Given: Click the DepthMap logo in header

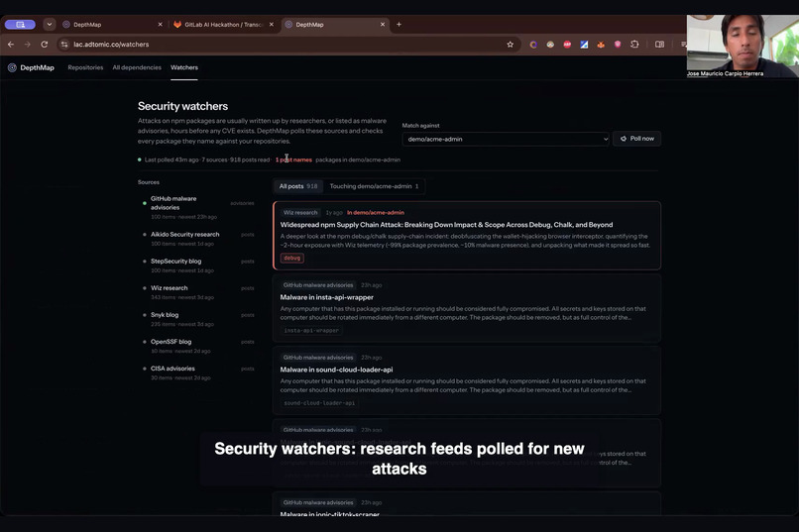Looking at the screenshot, I should pyautogui.click(x=31, y=67).
